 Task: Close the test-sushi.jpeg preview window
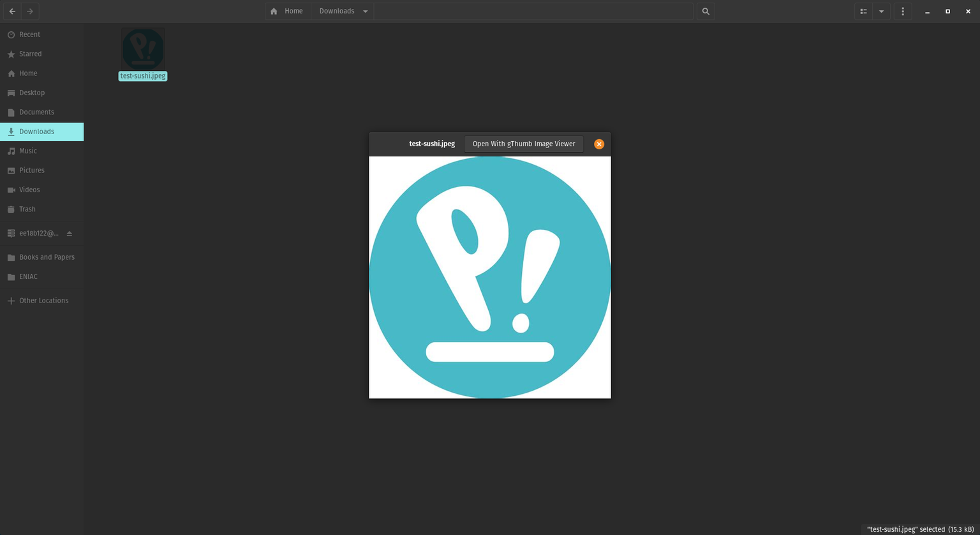(x=599, y=144)
